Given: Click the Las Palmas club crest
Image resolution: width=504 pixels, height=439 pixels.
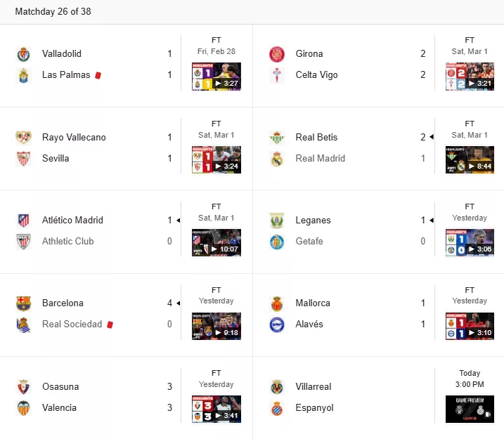Looking at the screenshot, I should (23, 75).
